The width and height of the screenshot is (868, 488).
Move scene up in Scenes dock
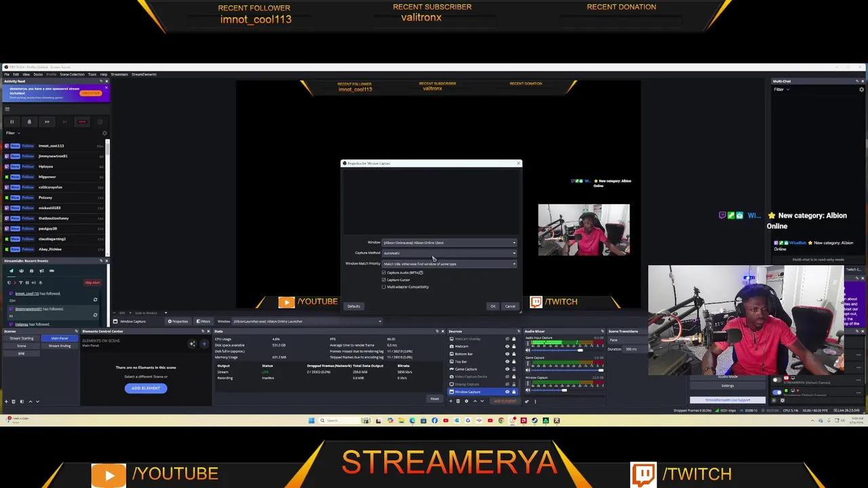31,401
